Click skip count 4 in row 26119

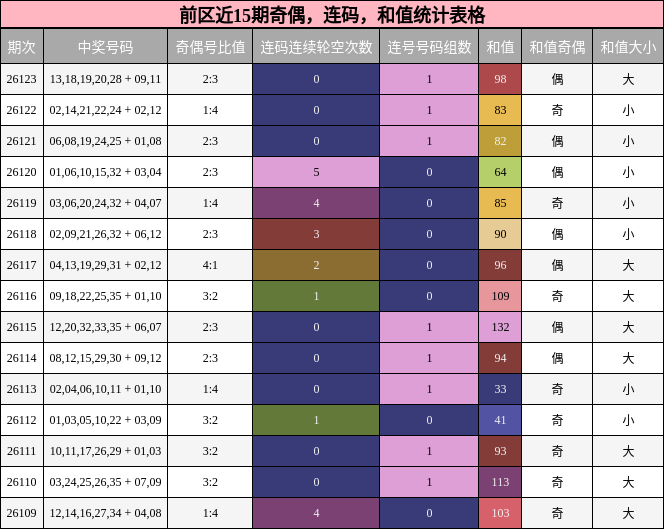[316, 203]
